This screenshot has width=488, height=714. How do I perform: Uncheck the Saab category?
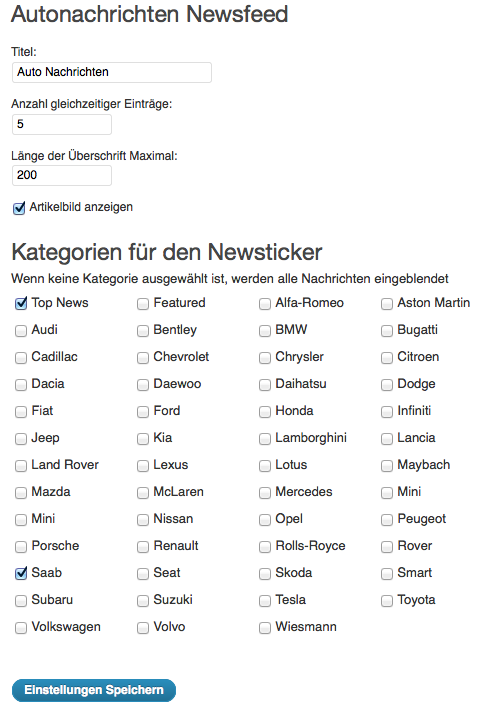click(21, 574)
